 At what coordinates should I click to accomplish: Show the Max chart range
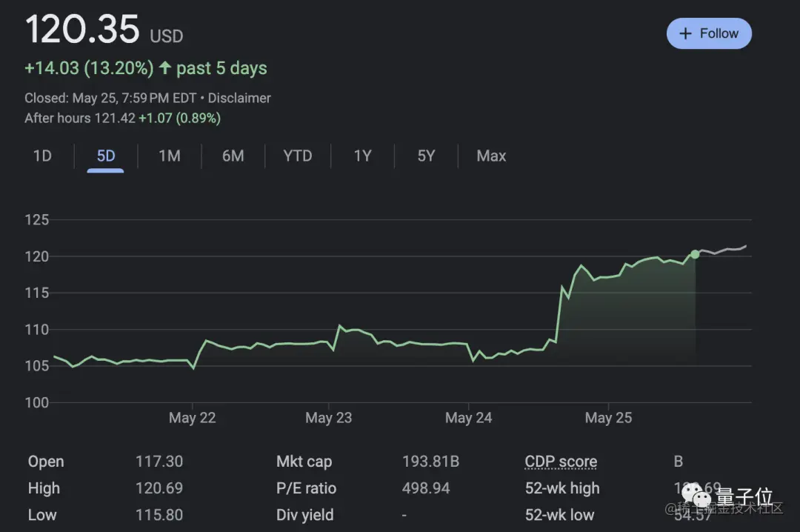coord(491,156)
